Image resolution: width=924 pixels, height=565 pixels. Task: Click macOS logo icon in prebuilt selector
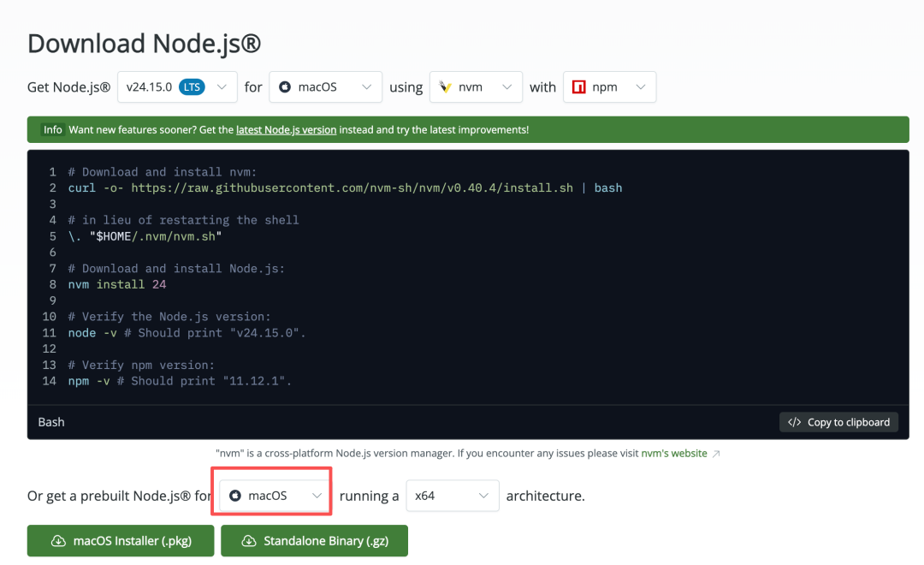[x=235, y=496]
